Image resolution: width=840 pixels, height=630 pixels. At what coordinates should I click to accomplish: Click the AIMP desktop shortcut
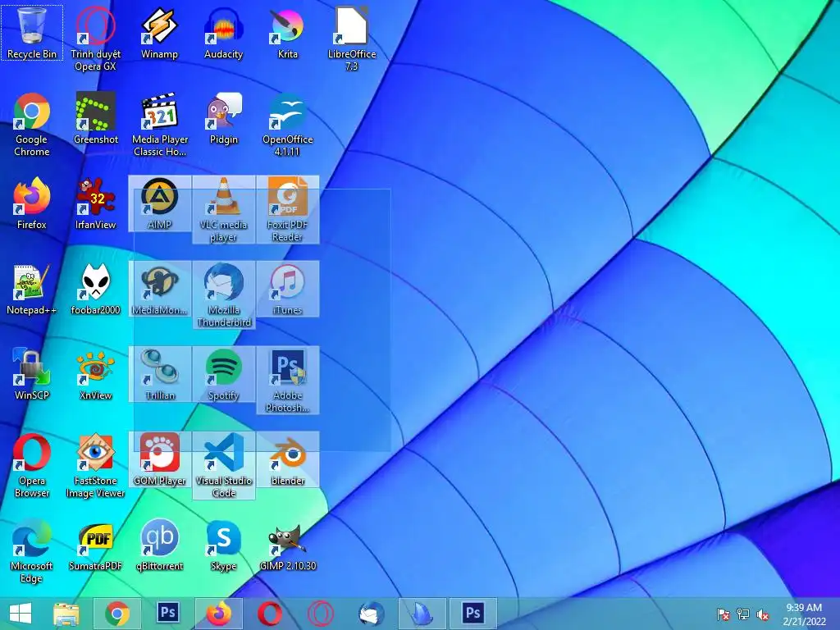coord(159,203)
